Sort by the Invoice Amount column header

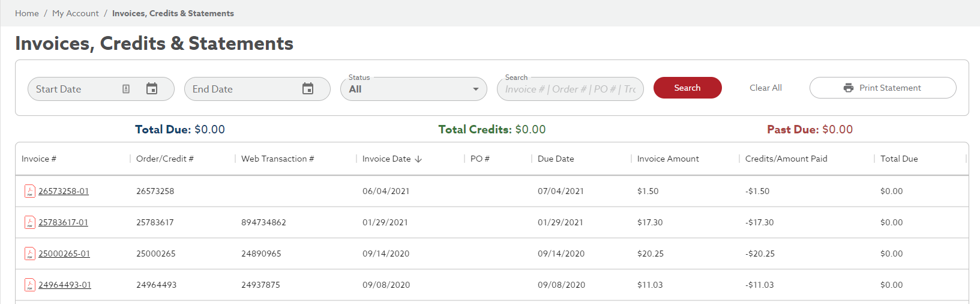(668, 159)
